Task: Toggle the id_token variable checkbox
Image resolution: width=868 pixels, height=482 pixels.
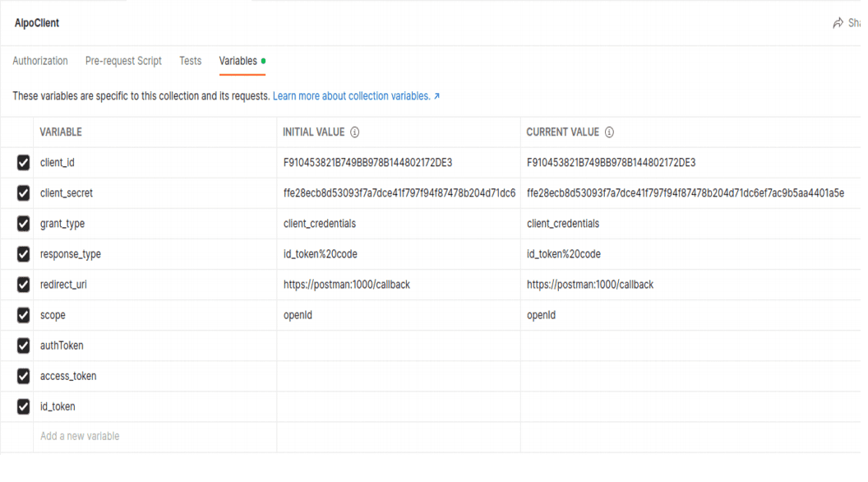Action: (x=23, y=406)
